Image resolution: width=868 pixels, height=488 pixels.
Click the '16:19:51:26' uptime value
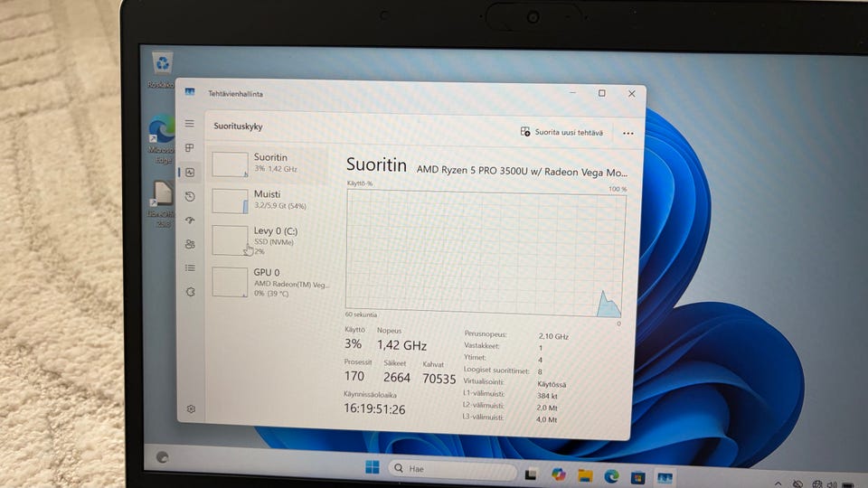pos(374,408)
